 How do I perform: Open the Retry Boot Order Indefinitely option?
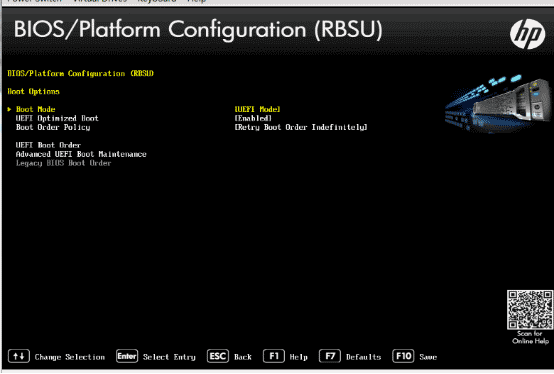pyautogui.click(x=301, y=127)
